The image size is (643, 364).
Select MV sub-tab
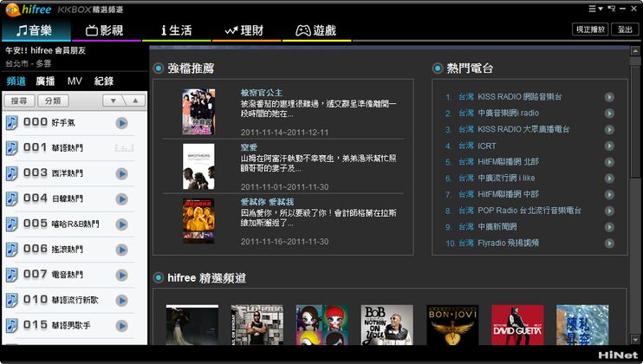(75, 81)
